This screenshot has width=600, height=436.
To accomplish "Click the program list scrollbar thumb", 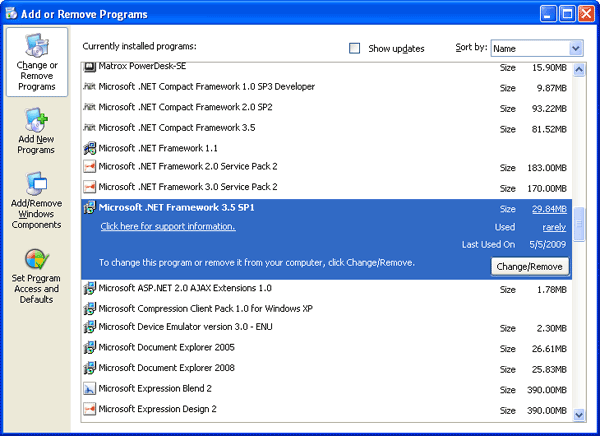I will (579, 224).
